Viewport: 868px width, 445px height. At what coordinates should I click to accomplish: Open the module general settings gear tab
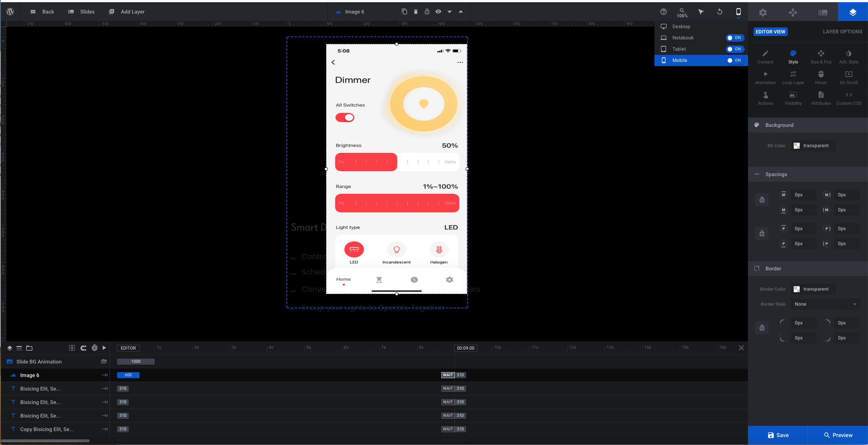click(x=763, y=12)
